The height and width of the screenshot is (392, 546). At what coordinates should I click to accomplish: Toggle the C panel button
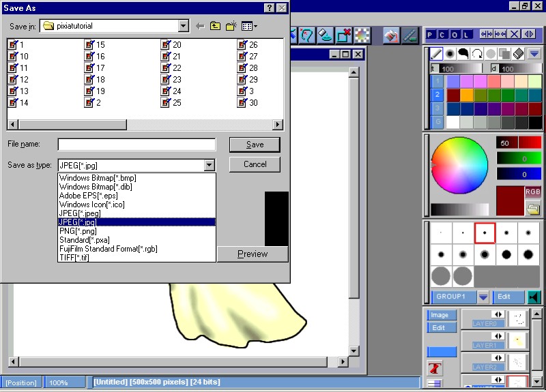click(x=443, y=34)
